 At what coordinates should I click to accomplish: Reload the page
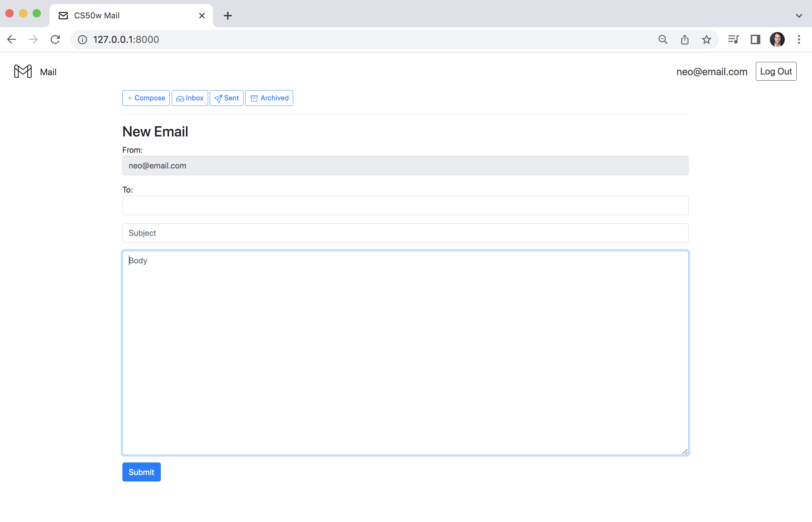point(55,39)
